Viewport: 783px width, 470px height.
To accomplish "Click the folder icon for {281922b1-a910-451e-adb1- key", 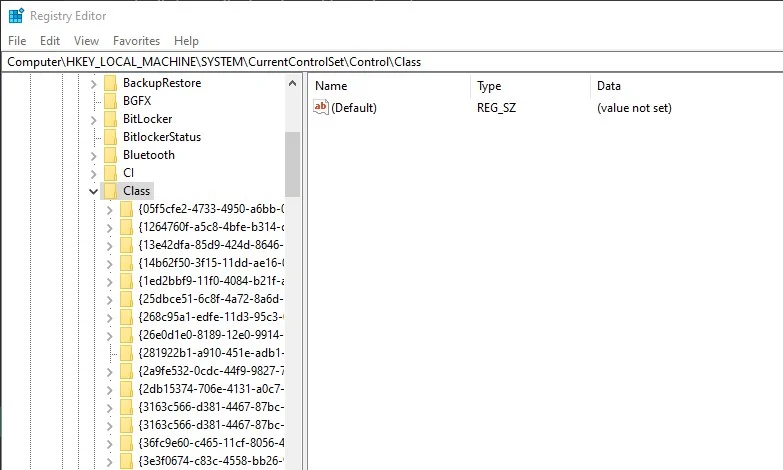I will [x=126, y=353].
